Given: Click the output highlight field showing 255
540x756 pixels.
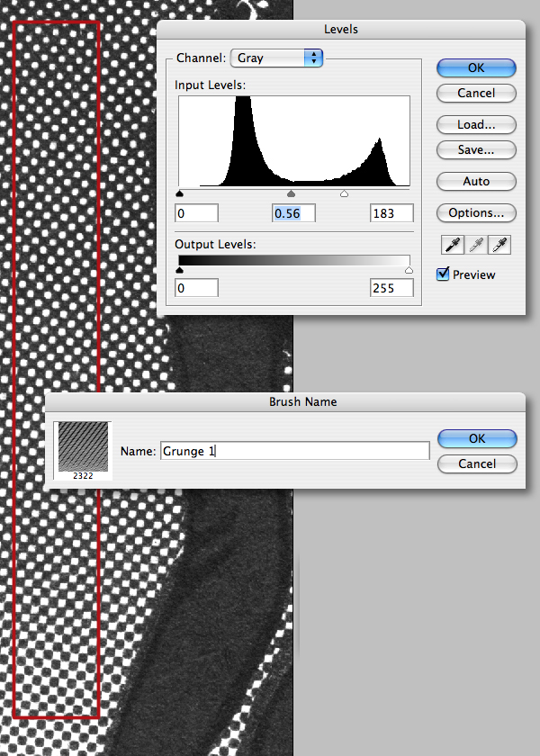Looking at the screenshot, I should pyautogui.click(x=391, y=288).
